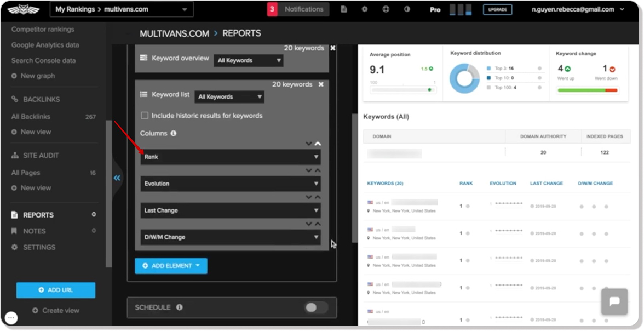Click the document icon in top bar

[344, 9]
